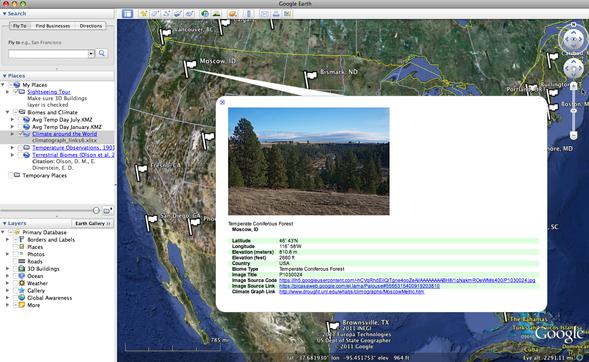
Task: Open the Fly To history dropdown
Action: 91,54
